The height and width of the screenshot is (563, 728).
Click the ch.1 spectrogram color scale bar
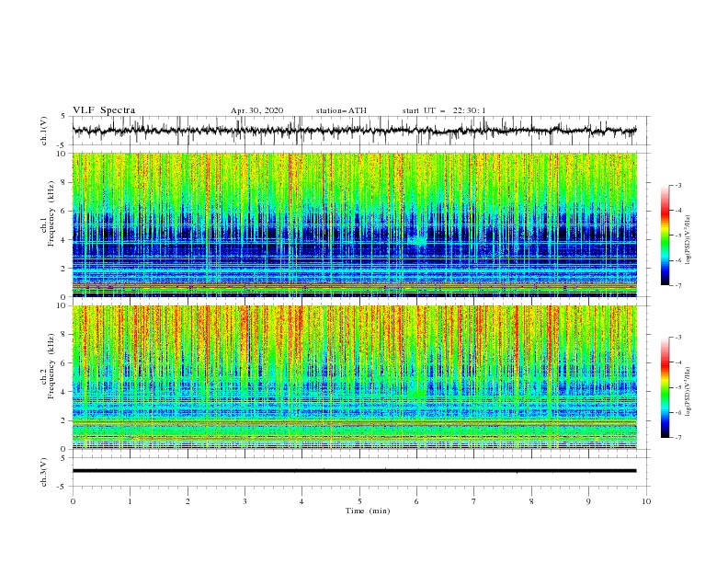[665, 236]
